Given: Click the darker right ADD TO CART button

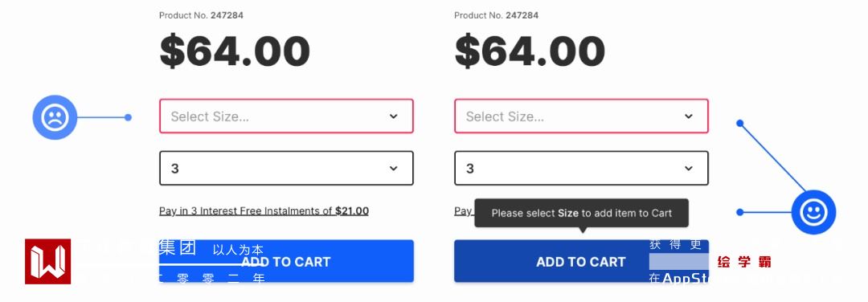Looking at the screenshot, I should (x=581, y=261).
